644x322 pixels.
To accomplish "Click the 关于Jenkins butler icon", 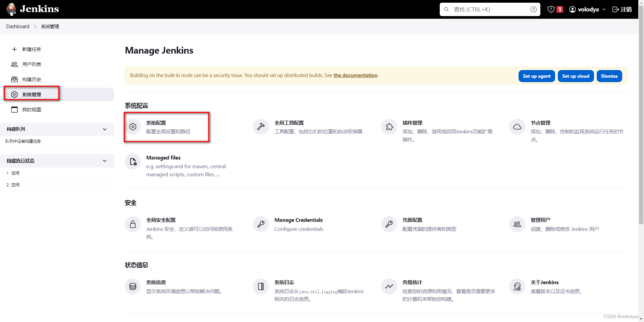I will point(517,286).
